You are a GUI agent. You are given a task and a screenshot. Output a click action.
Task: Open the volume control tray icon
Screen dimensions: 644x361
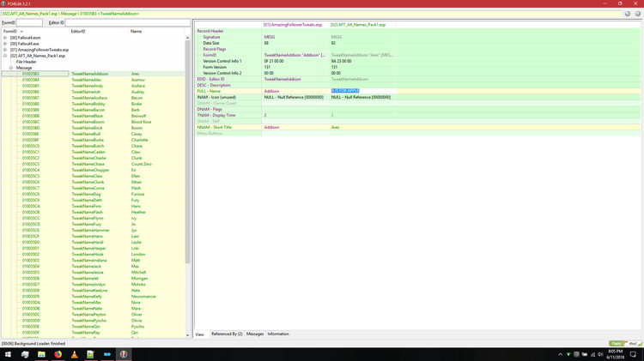click(x=600, y=354)
